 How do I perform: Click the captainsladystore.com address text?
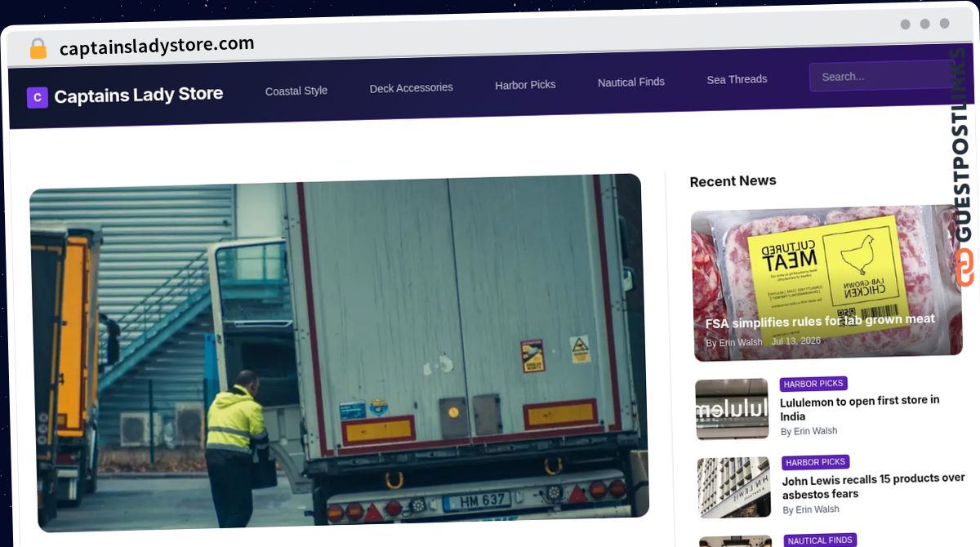pyautogui.click(x=157, y=46)
